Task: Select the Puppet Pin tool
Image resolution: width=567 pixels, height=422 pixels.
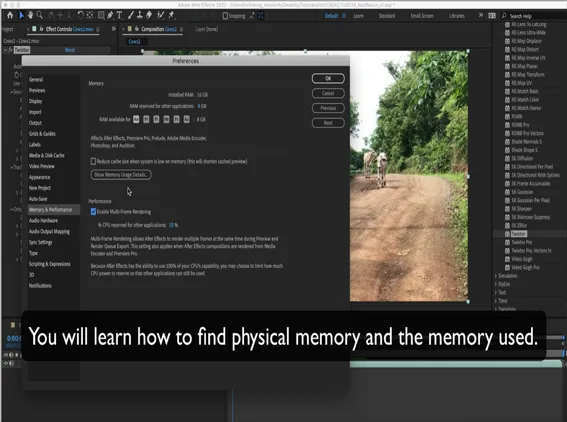Action: click(171, 15)
